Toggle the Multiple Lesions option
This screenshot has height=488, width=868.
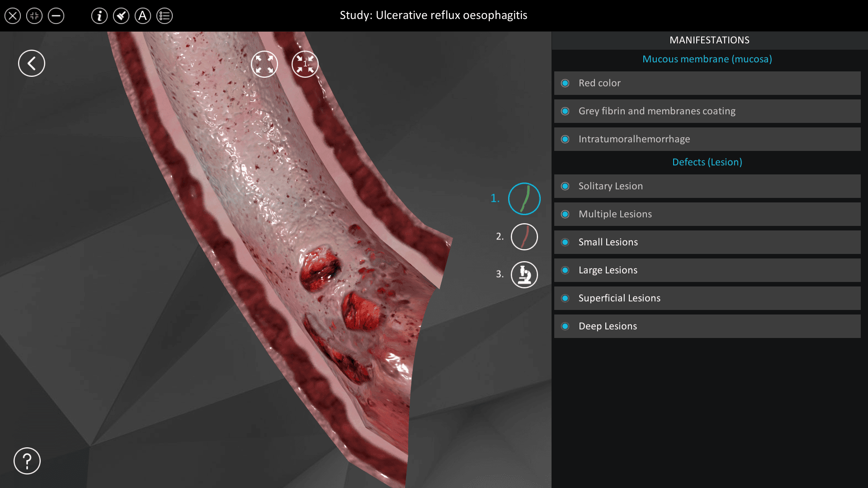click(x=708, y=214)
